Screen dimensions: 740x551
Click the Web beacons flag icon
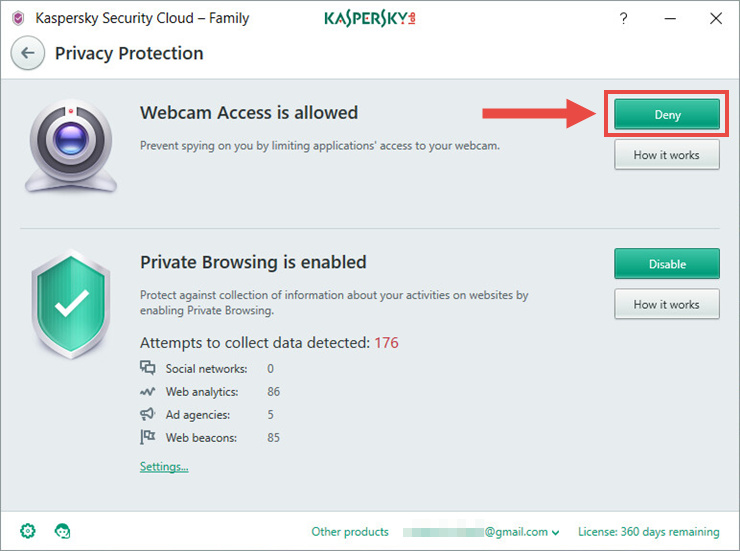click(148, 437)
